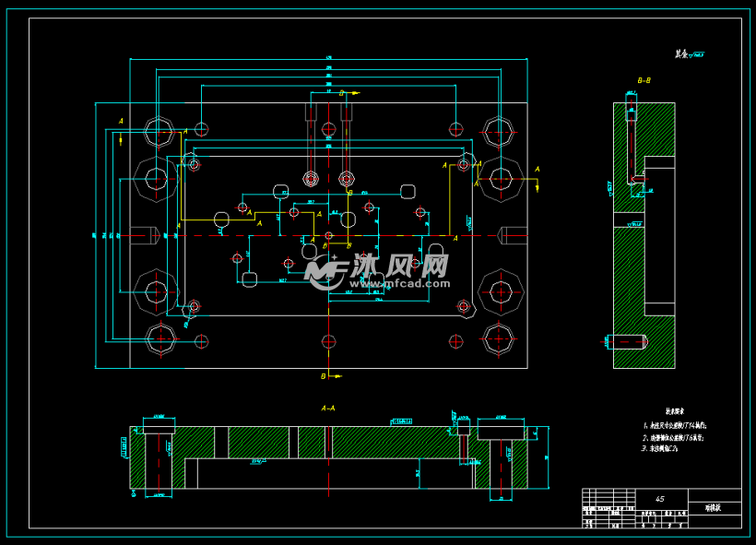
Task: Select the B-B section view label
Action: 644,80
